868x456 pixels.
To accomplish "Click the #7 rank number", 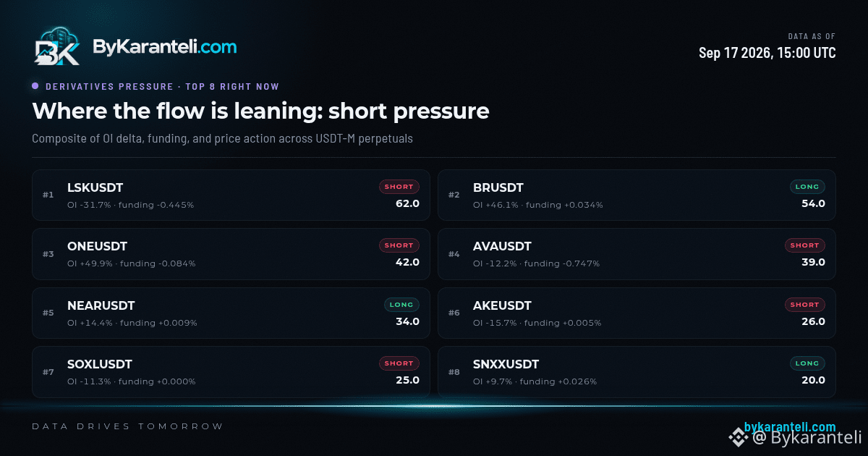I will (48, 372).
